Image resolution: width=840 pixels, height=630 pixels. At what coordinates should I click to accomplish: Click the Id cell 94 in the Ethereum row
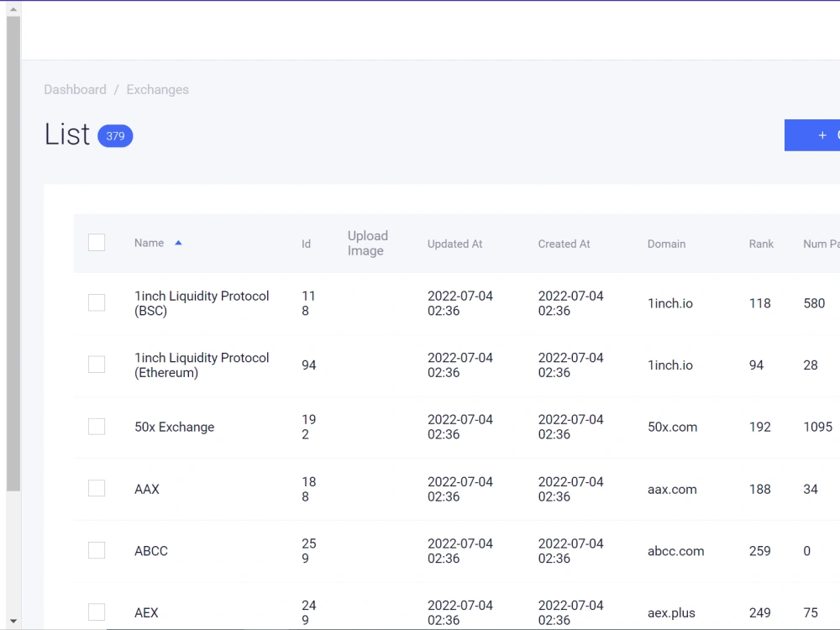[308, 365]
